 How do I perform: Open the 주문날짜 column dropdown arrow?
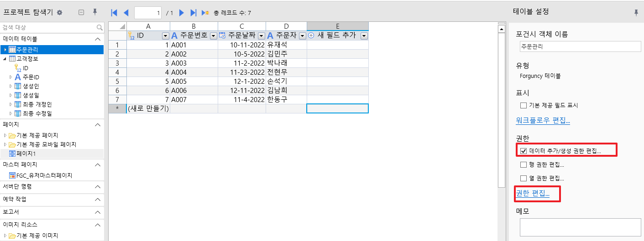[x=261, y=36]
